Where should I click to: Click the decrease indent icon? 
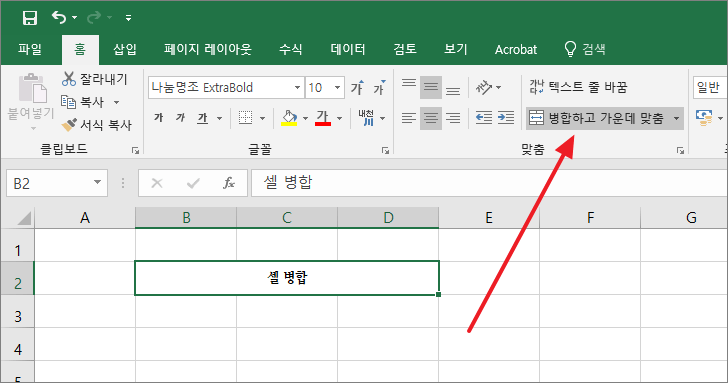484,117
